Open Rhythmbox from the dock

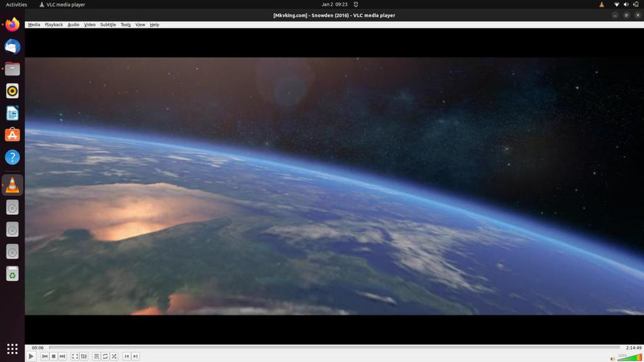point(13,91)
